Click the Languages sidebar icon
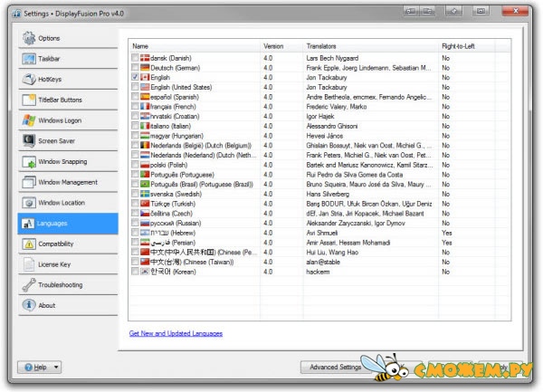Viewport: 543px width, 392px height. (28, 224)
